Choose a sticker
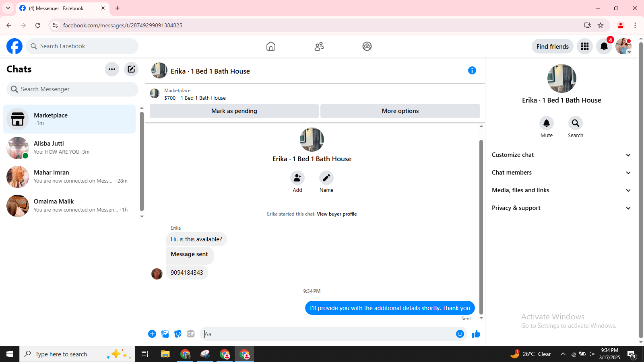This screenshot has width=644, height=362. (178, 334)
